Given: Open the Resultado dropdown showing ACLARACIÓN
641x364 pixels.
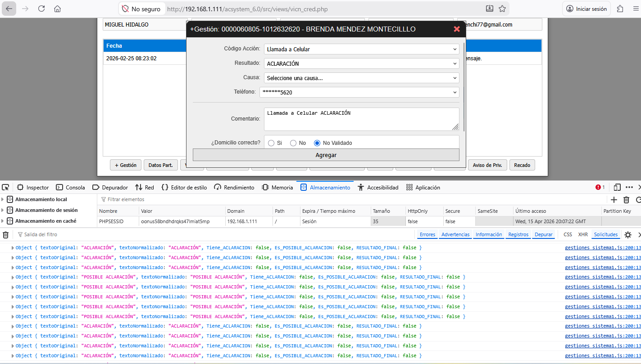Looking at the screenshot, I should click(361, 63).
